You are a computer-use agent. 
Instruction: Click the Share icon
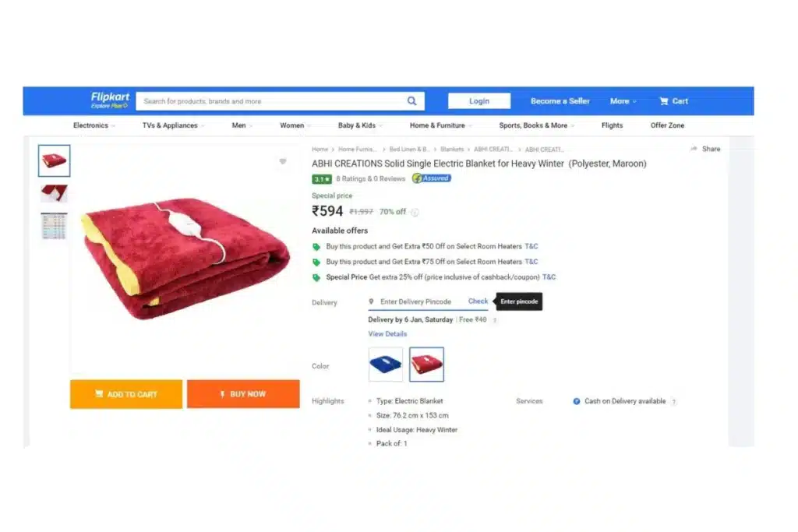point(694,149)
